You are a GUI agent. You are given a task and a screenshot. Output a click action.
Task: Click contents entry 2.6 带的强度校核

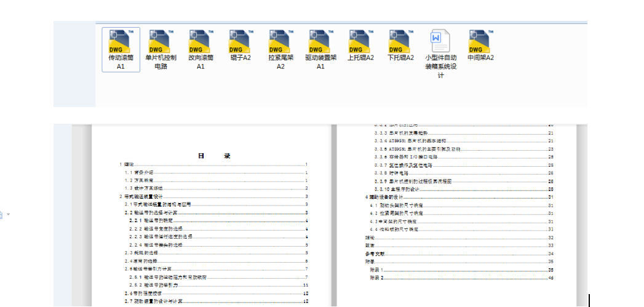click(x=217, y=293)
